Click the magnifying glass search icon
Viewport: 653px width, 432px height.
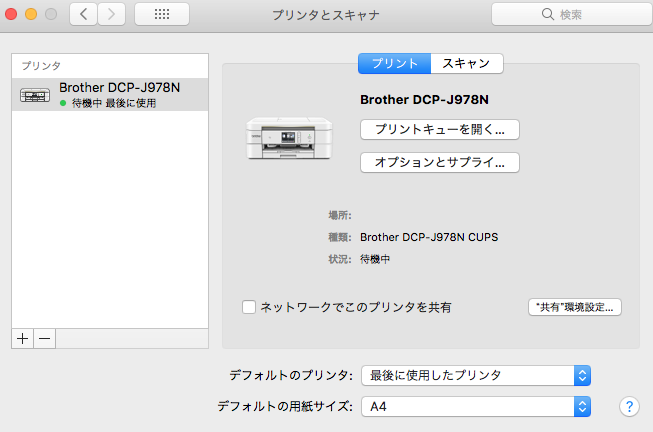548,14
